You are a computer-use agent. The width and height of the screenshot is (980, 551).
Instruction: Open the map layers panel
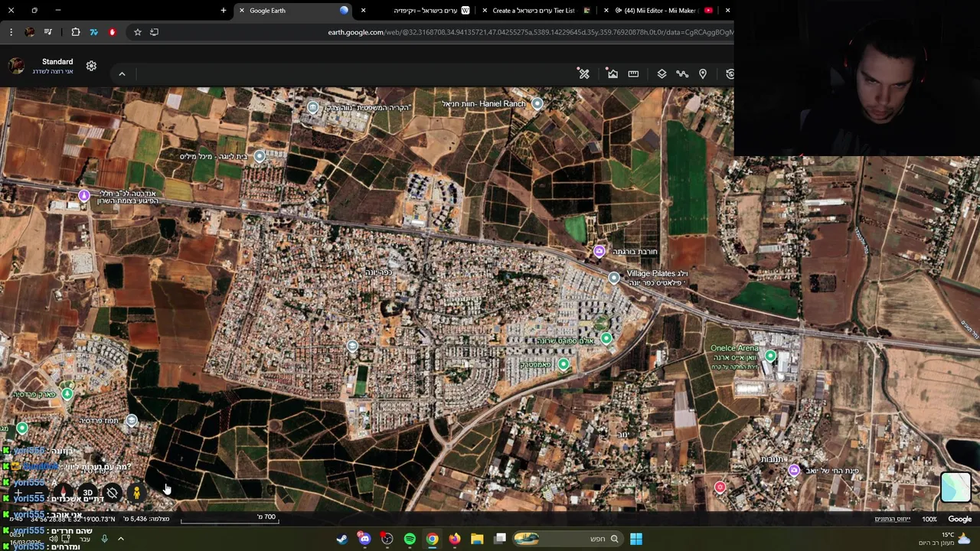click(661, 73)
